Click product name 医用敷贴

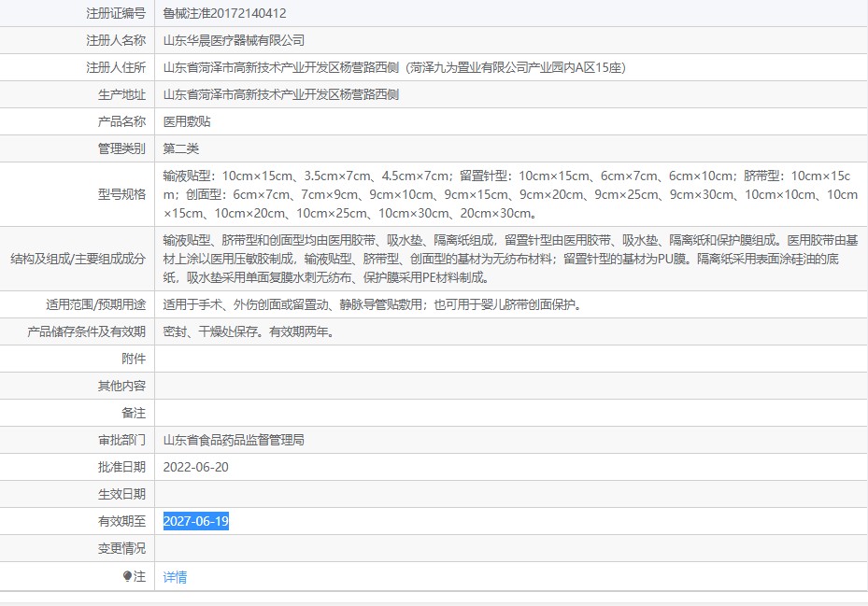(x=187, y=121)
